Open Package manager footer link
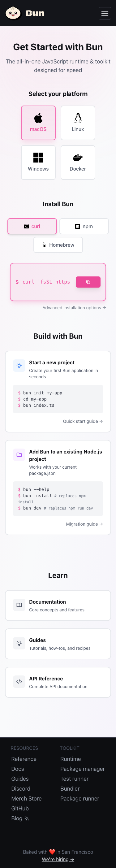 pyautogui.click(x=82, y=769)
